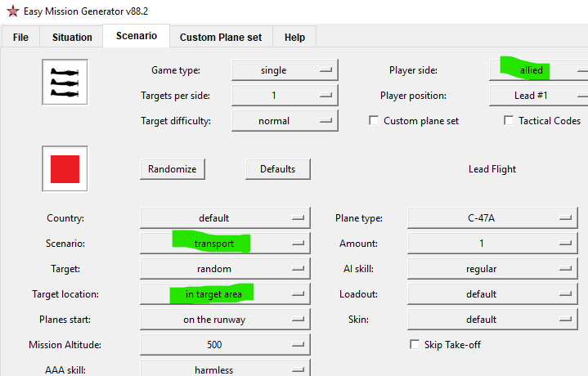This screenshot has height=376, width=588.
Task: Click the Defaults button
Action: [277, 169]
